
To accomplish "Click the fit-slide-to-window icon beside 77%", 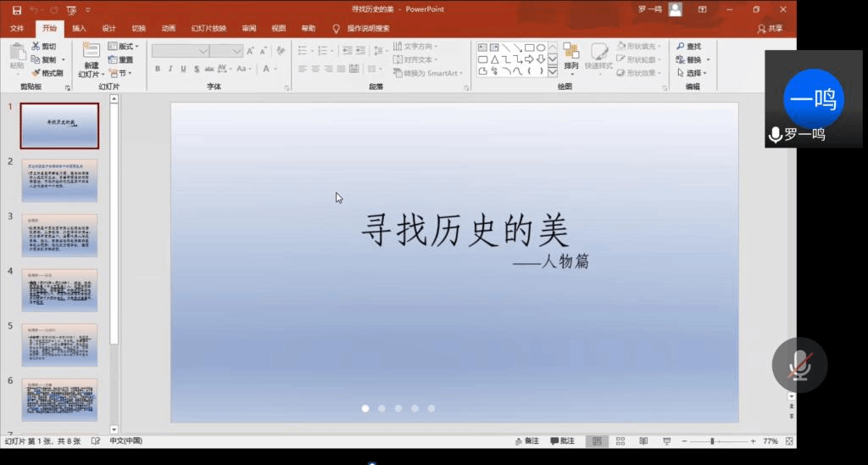I will 790,441.
